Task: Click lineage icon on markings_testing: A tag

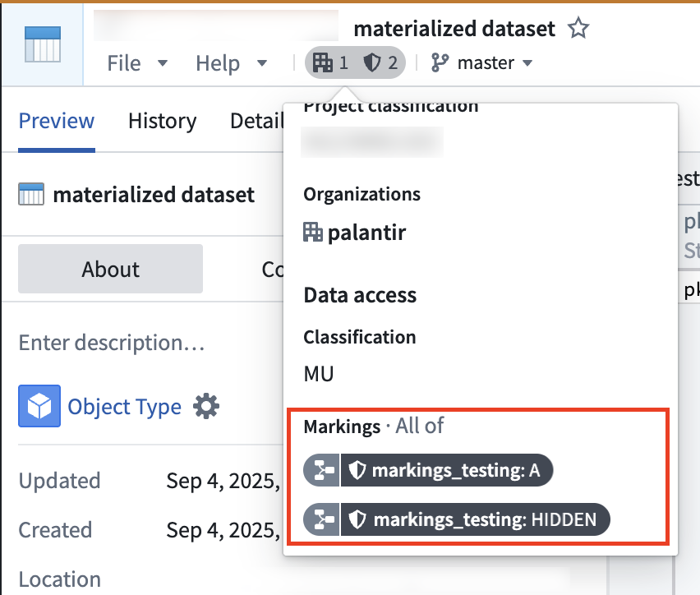Action: [x=322, y=470]
